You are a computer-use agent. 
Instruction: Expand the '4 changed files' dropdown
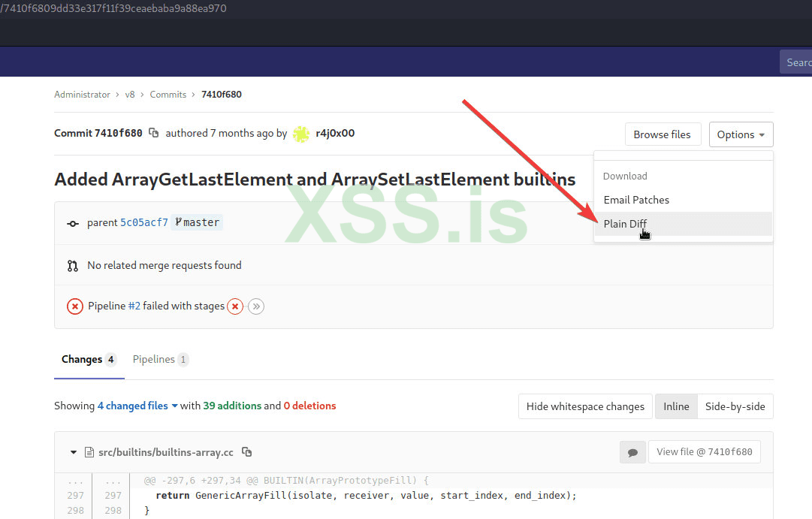137,406
